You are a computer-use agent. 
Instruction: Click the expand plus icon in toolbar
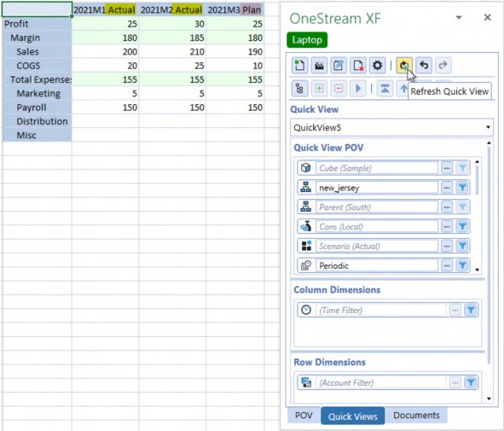319,88
